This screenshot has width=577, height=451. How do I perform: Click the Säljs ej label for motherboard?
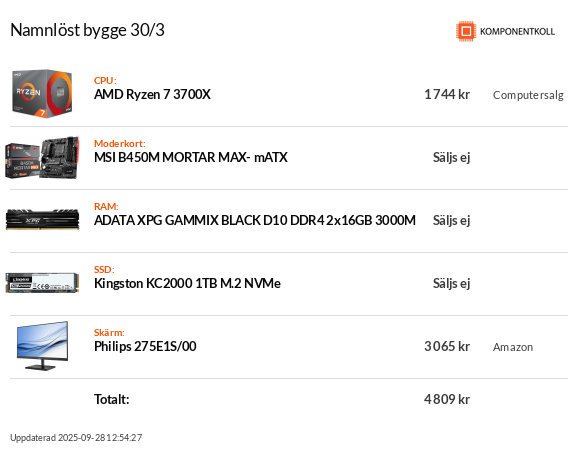(451, 157)
